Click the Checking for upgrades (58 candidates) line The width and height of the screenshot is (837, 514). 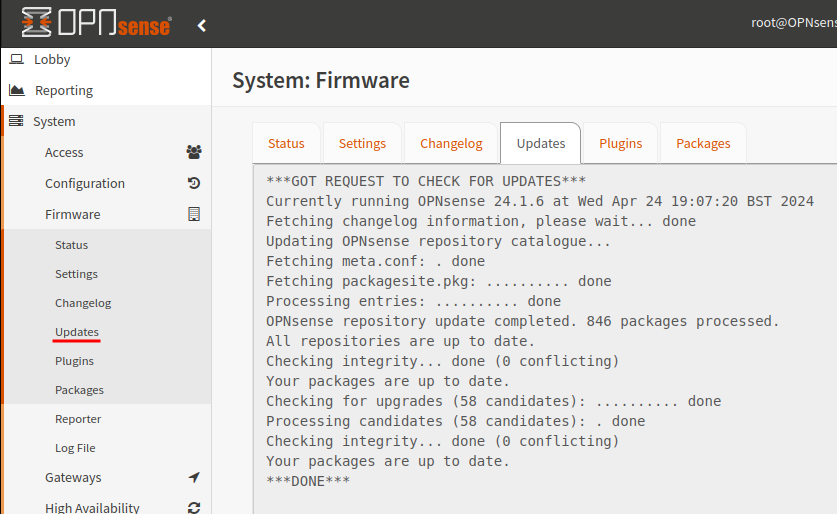tap(494, 401)
